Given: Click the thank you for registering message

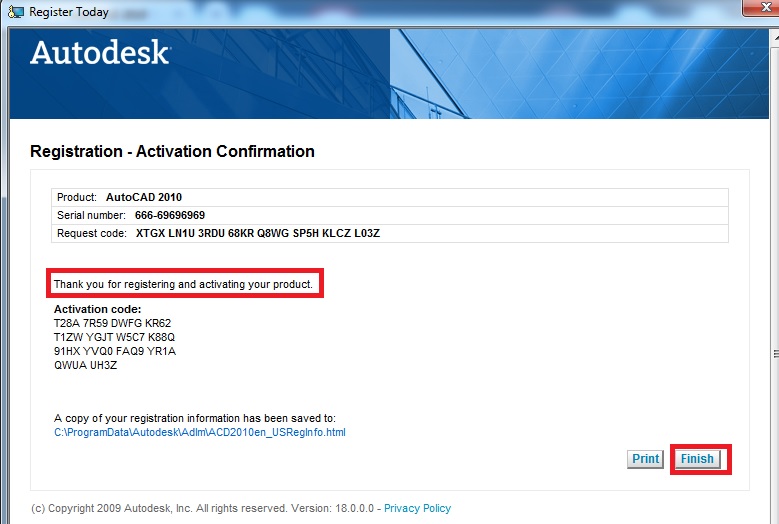Looking at the screenshot, I should [x=183, y=284].
